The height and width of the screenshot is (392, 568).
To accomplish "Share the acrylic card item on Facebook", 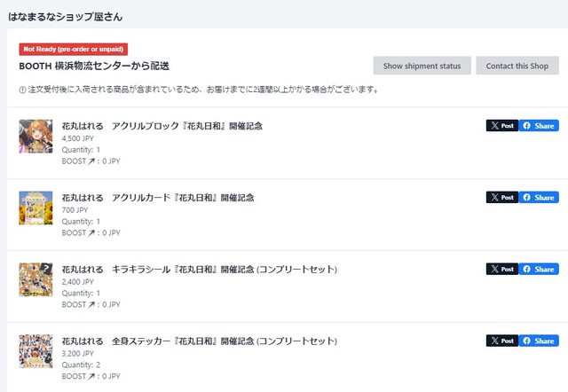I will [539, 197].
